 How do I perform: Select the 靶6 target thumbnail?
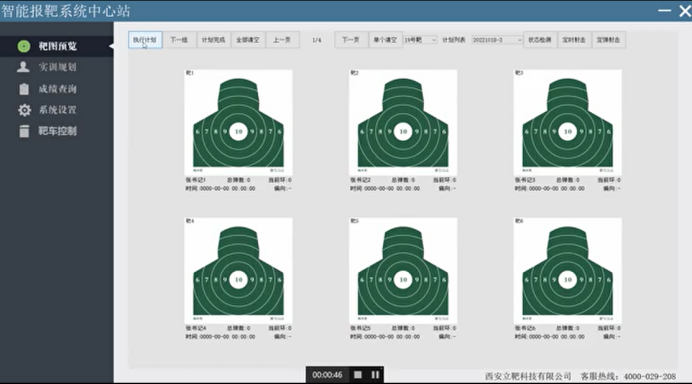tap(568, 271)
